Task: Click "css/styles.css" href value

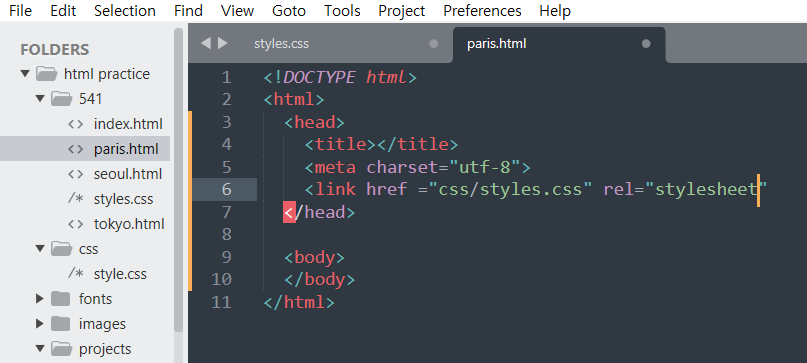Action: point(510,189)
